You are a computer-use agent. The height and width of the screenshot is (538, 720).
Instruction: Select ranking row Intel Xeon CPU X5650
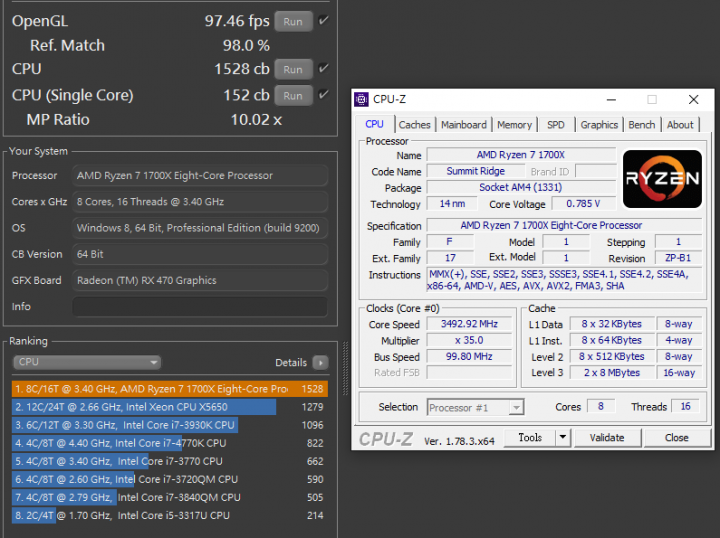(x=170, y=407)
